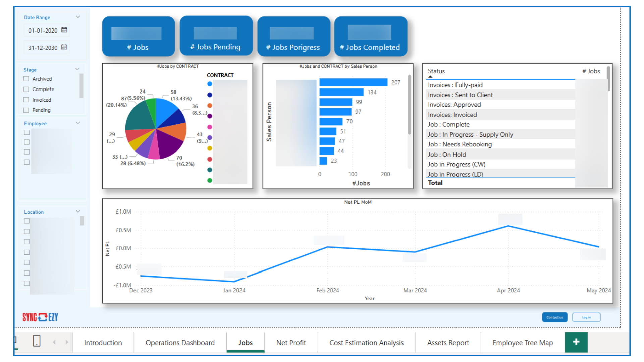Click the mobile layout phone icon

tap(37, 341)
